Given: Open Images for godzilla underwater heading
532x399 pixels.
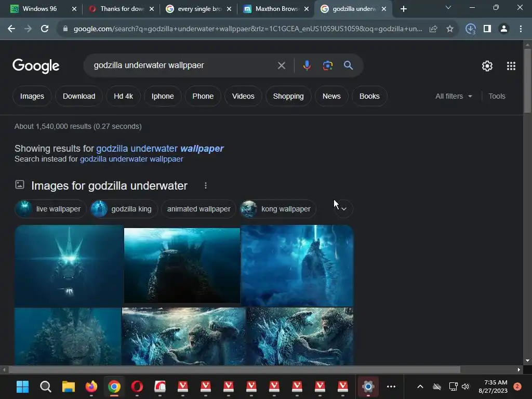Looking at the screenshot, I should 109,186.
